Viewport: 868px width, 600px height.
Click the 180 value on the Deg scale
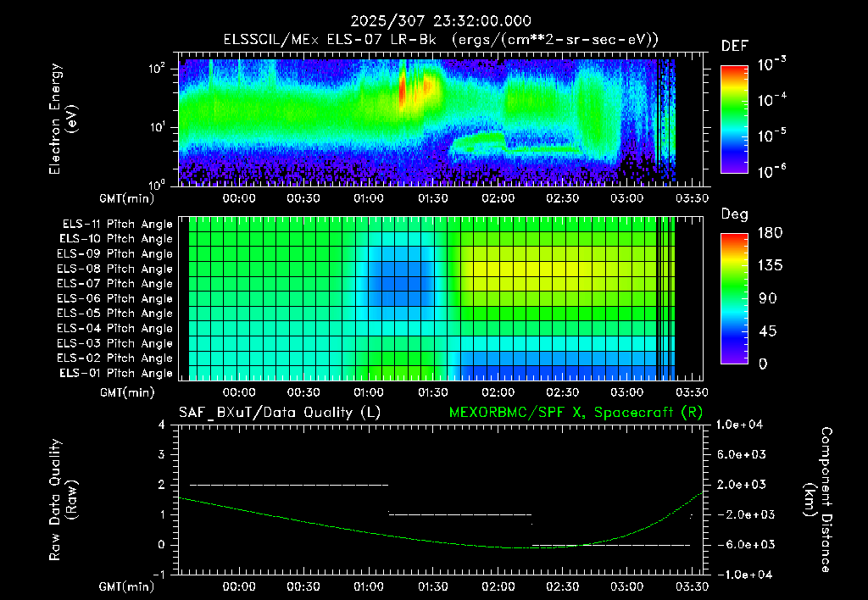pos(770,233)
